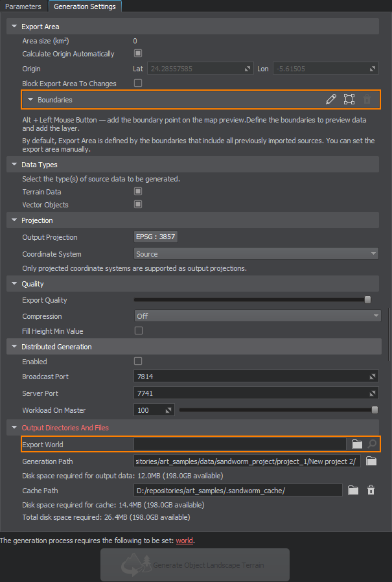Collapse the Distributed Generation section
Viewport: 392px width, 582px height.
(x=15, y=347)
